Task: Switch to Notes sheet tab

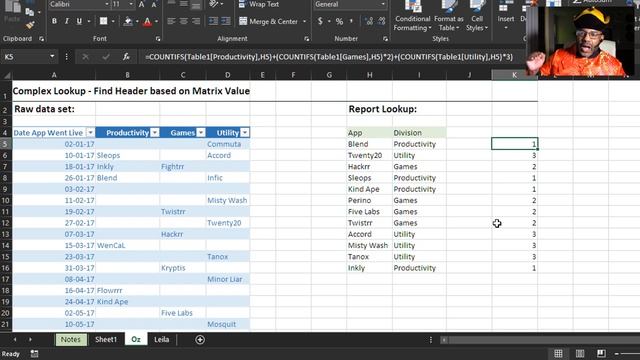Action: [71, 340]
